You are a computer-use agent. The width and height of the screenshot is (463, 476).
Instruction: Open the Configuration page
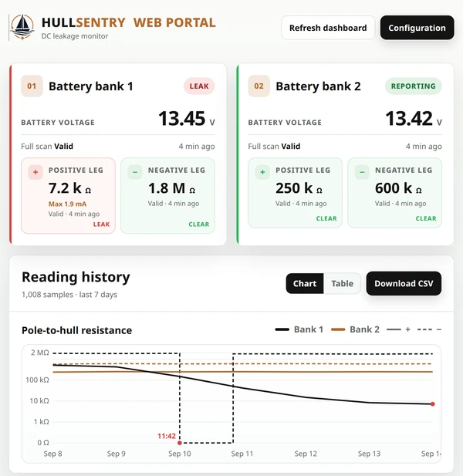(x=417, y=28)
